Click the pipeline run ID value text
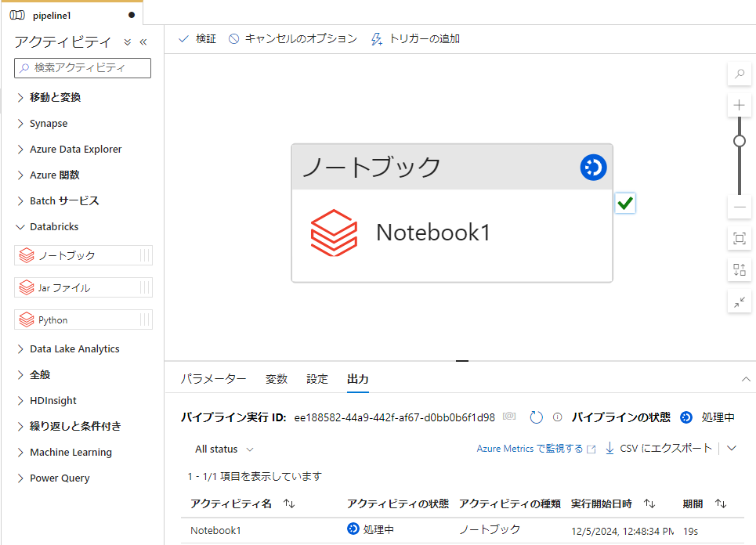Screen dimensions: 756x545 click(394, 417)
